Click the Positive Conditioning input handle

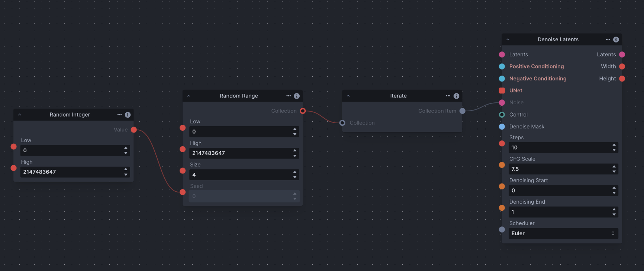click(502, 66)
